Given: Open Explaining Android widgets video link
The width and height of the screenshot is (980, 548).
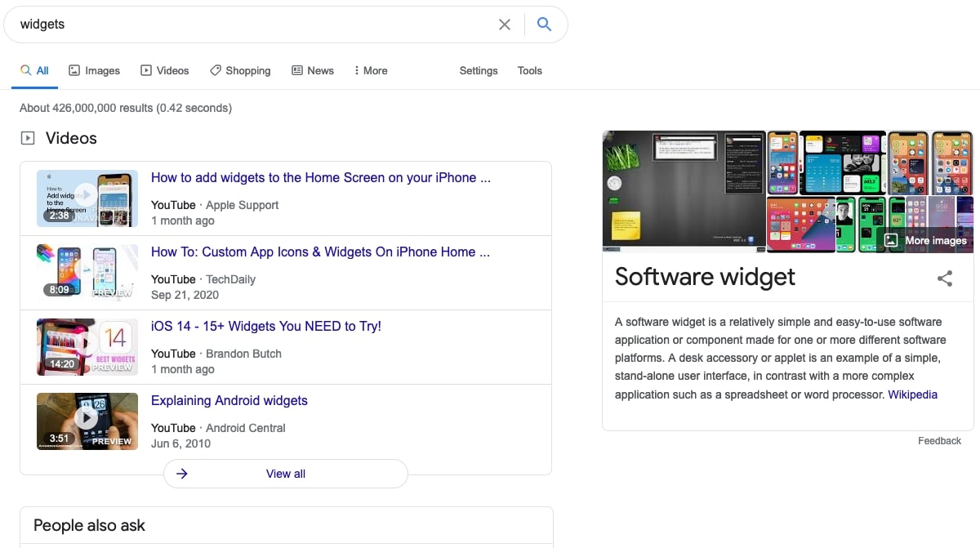Looking at the screenshot, I should tap(229, 400).
